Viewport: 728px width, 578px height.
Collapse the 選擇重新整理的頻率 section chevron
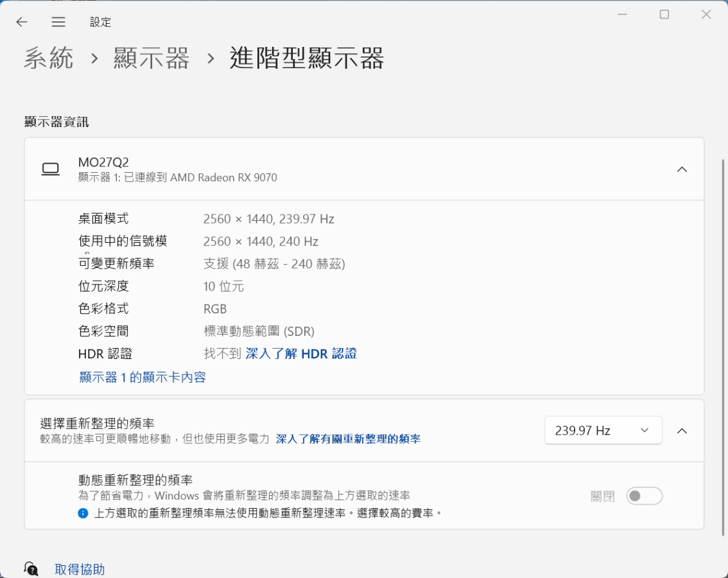tap(682, 431)
